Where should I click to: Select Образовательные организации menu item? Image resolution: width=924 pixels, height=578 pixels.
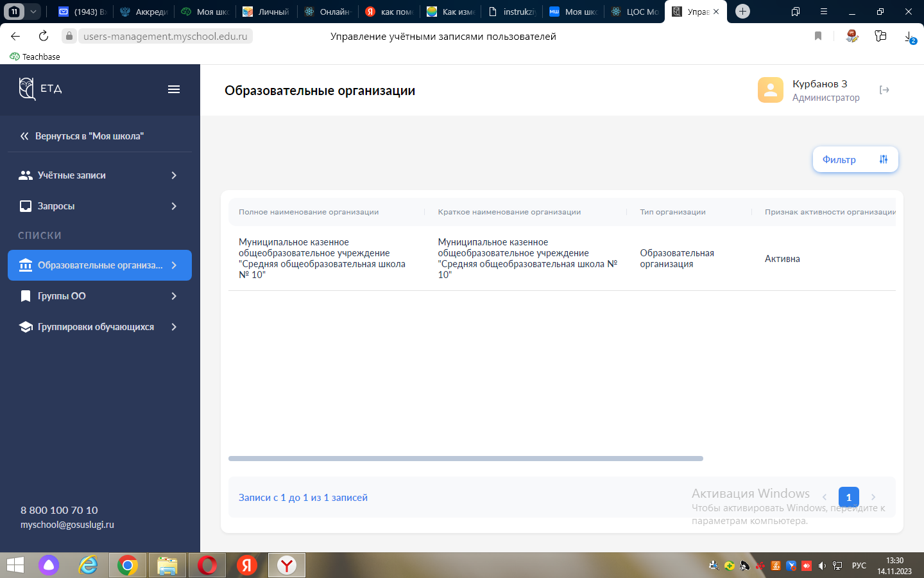click(99, 265)
